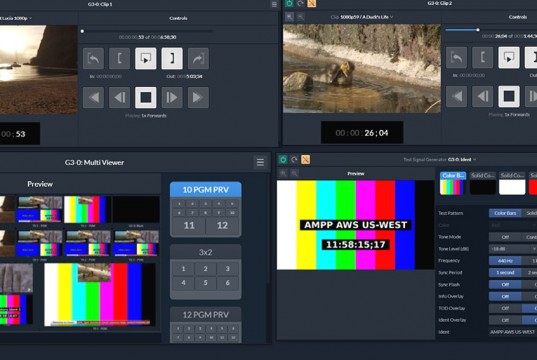Expand the Tone Level (dB) dropdown

(x=513, y=249)
